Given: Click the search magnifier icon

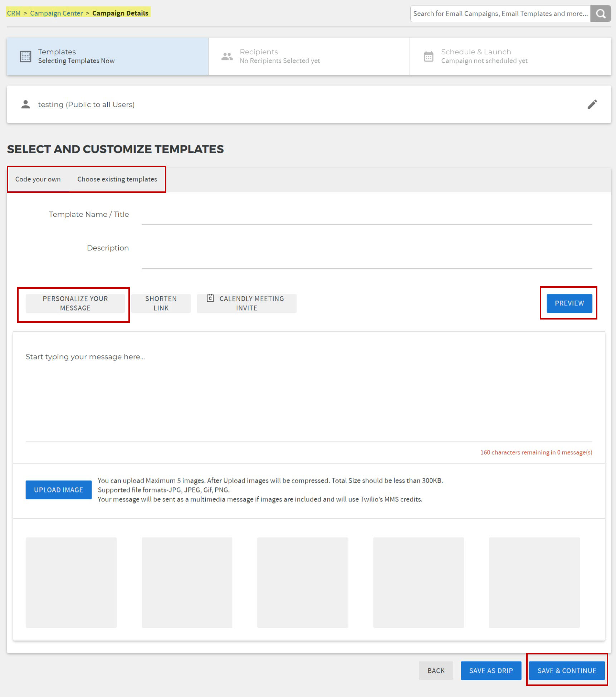Looking at the screenshot, I should coord(601,14).
